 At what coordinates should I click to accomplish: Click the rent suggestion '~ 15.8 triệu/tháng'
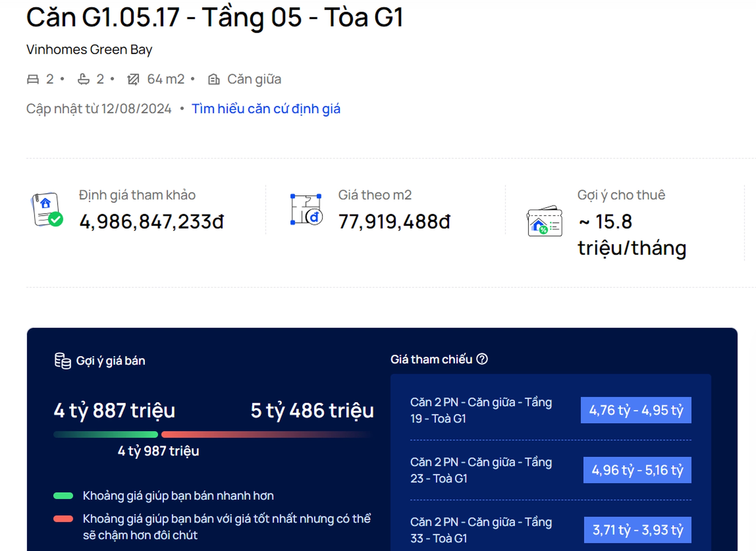click(632, 235)
